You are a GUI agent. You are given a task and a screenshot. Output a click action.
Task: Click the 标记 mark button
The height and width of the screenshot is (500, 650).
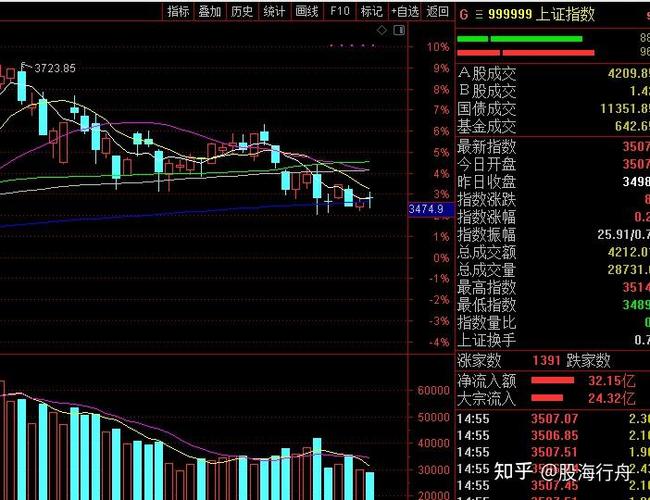(x=371, y=12)
